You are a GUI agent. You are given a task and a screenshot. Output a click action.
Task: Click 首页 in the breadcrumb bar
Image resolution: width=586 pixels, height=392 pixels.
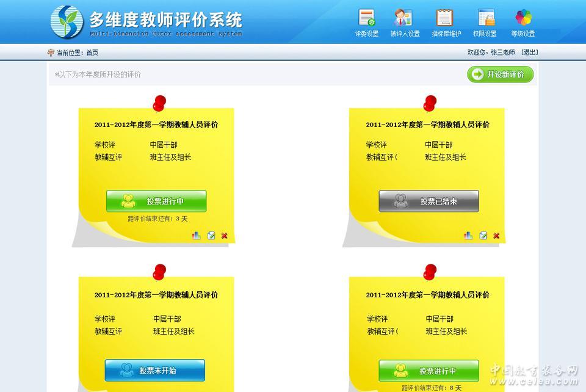(92, 53)
